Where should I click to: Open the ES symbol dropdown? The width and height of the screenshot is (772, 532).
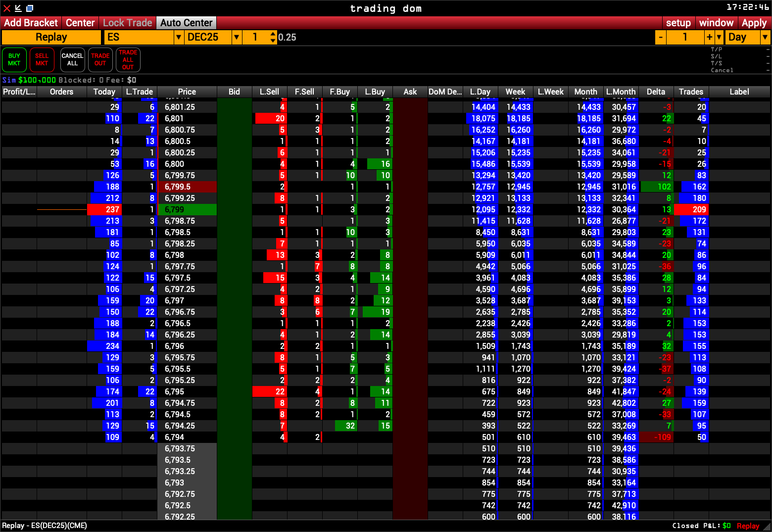(179, 37)
